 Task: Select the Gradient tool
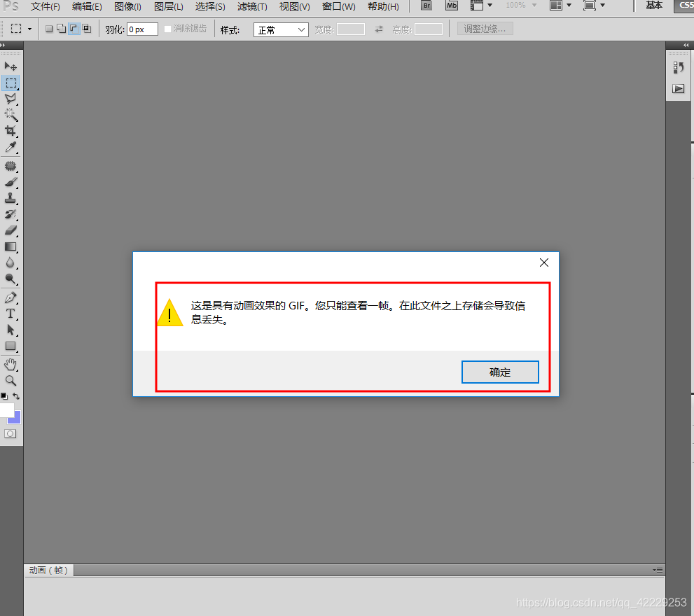11,247
